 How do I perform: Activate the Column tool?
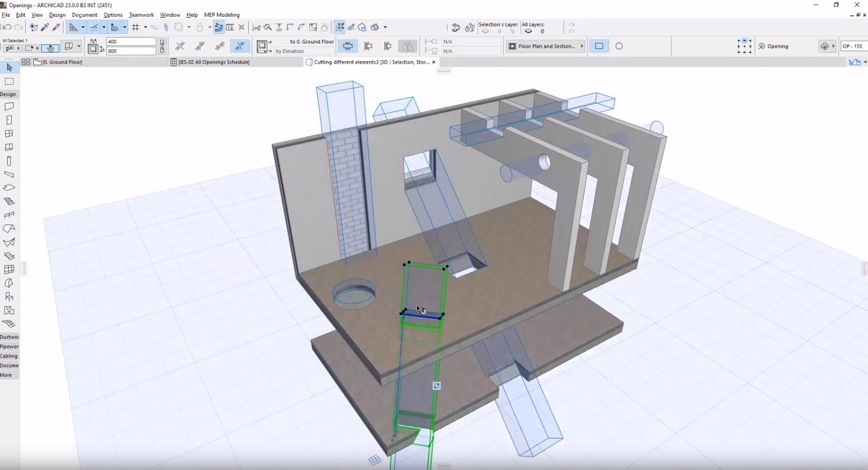(9, 161)
